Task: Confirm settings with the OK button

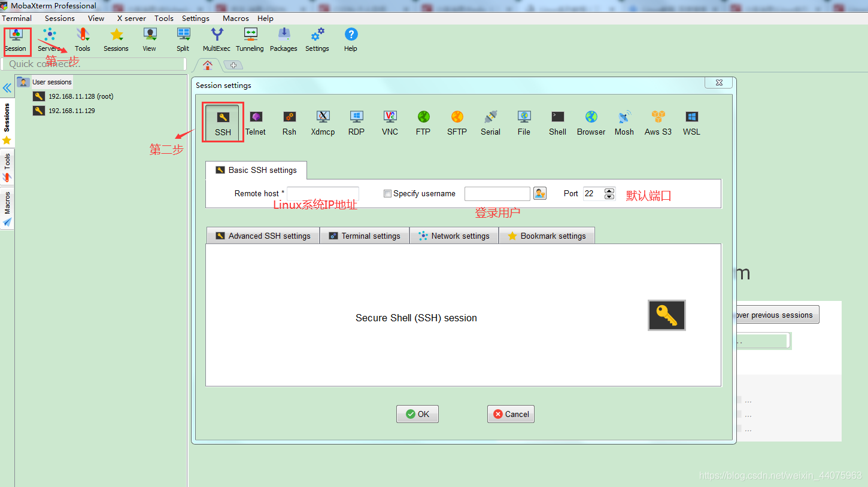Action: click(x=417, y=413)
